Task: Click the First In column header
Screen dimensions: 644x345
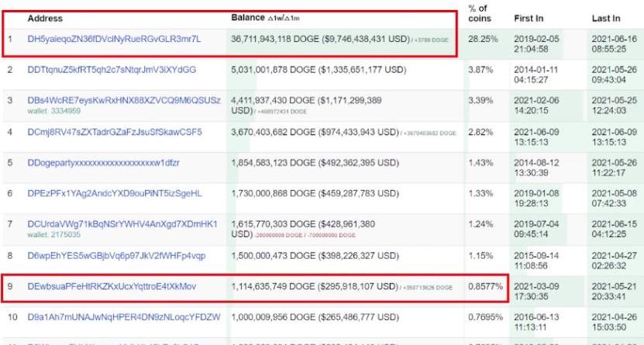Action: coord(529,18)
